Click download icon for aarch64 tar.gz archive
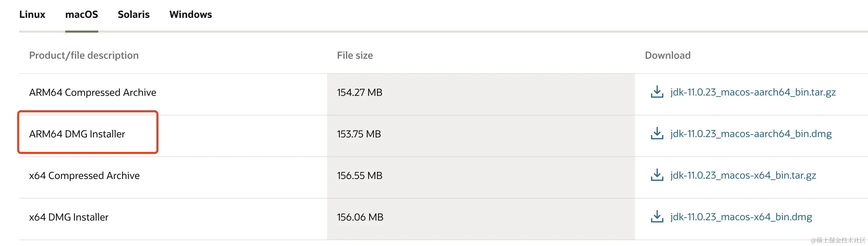Viewport: 868px width, 246px height. [657, 92]
